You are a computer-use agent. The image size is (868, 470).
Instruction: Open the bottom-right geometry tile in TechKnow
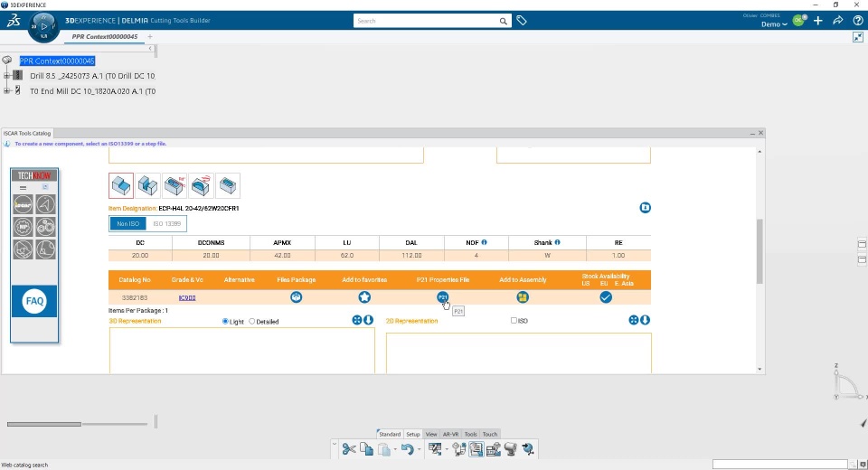[x=46, y=249]
